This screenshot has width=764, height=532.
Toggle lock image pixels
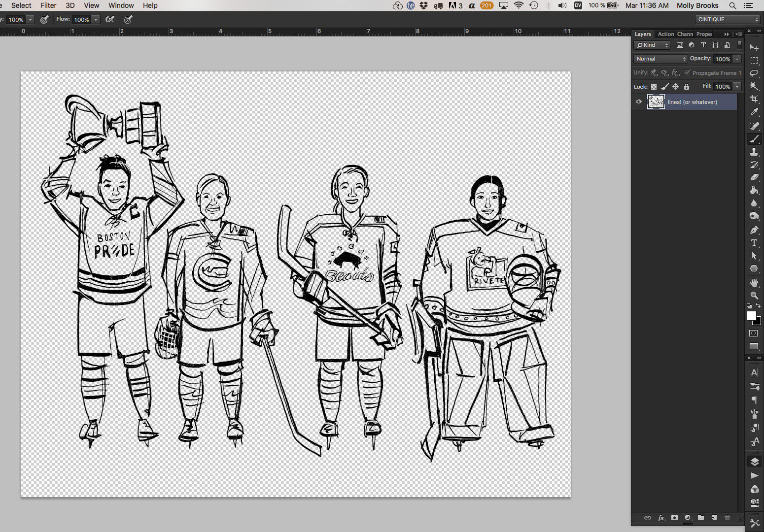click(x=665, y=87)
